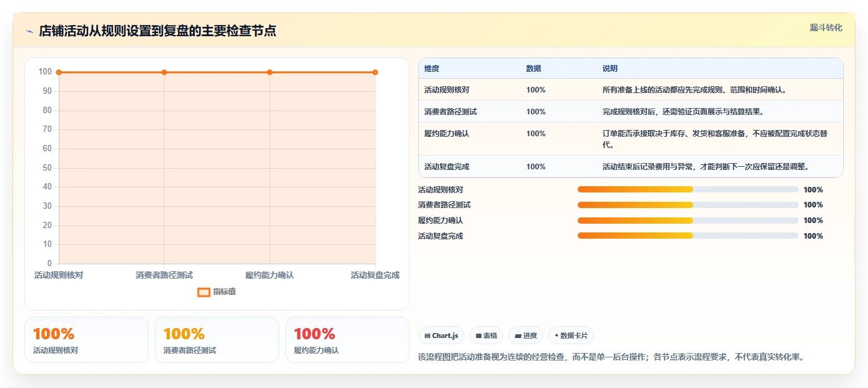
Task: Click the 数据 column header
Action: click(x=533, y=69)
